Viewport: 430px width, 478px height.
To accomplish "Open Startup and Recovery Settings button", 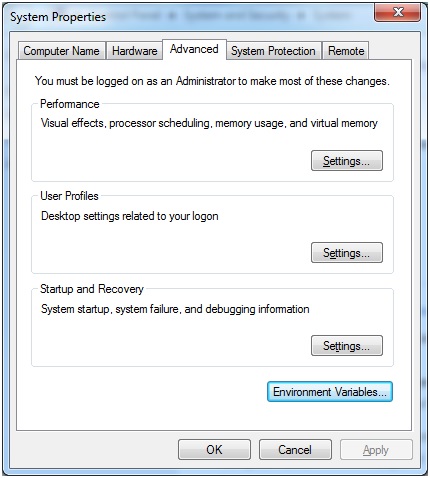I will click(x=347, y=346).
